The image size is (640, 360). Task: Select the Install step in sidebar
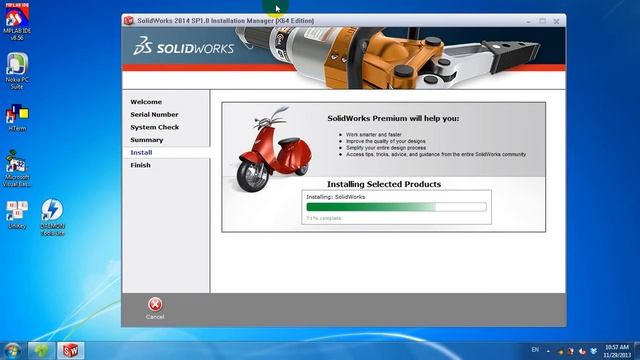pyautogui.click(x=141, y=152)
